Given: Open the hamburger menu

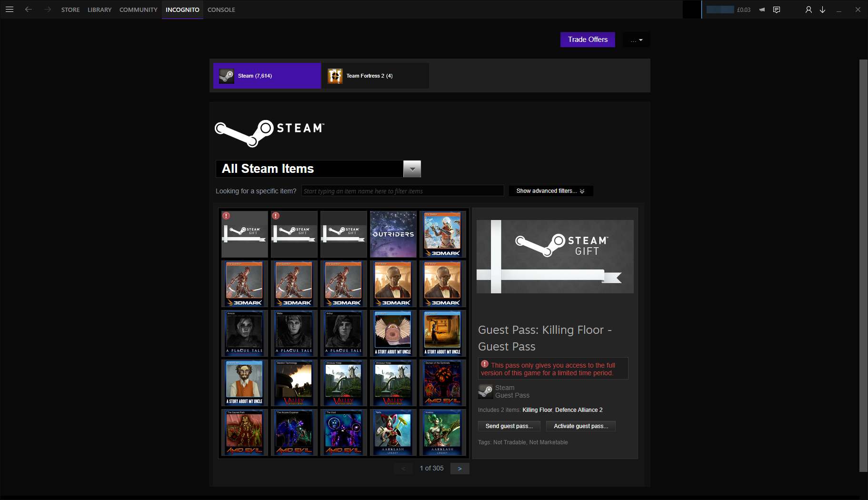Looking at the screenshot, I should [x=10, y=10].
